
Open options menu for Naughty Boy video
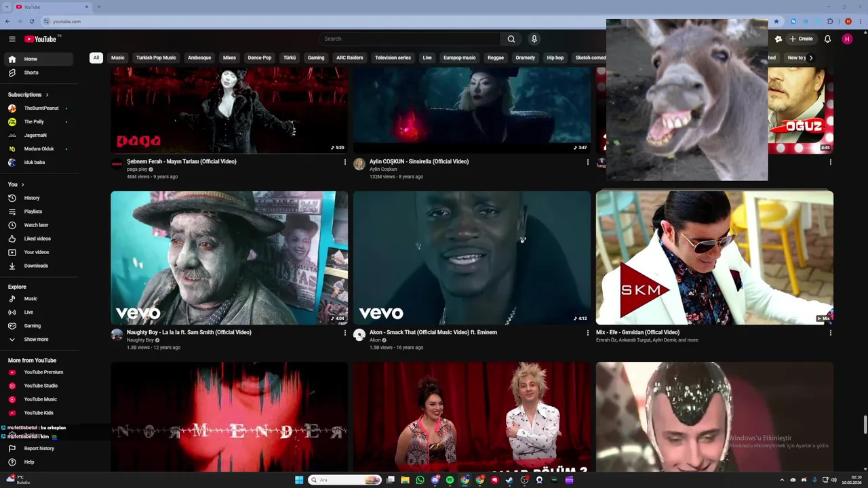[344, 333]
